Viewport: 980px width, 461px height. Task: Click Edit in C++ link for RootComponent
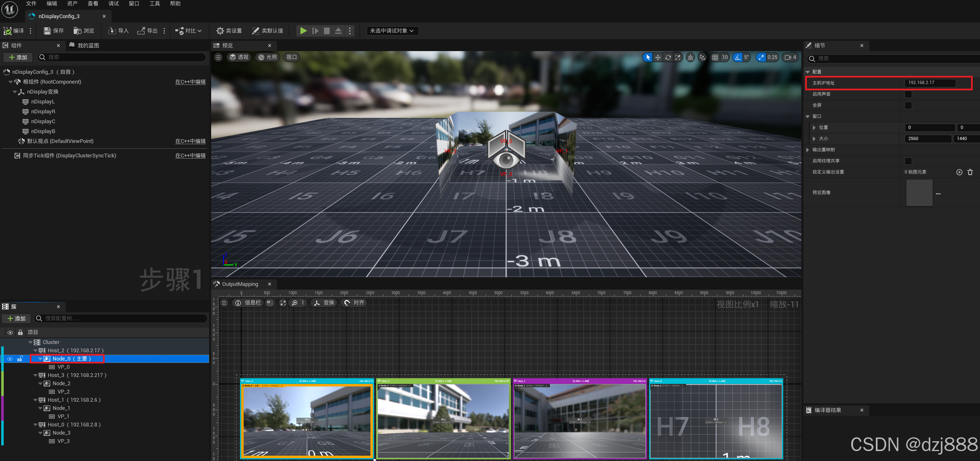click(190, 82)
